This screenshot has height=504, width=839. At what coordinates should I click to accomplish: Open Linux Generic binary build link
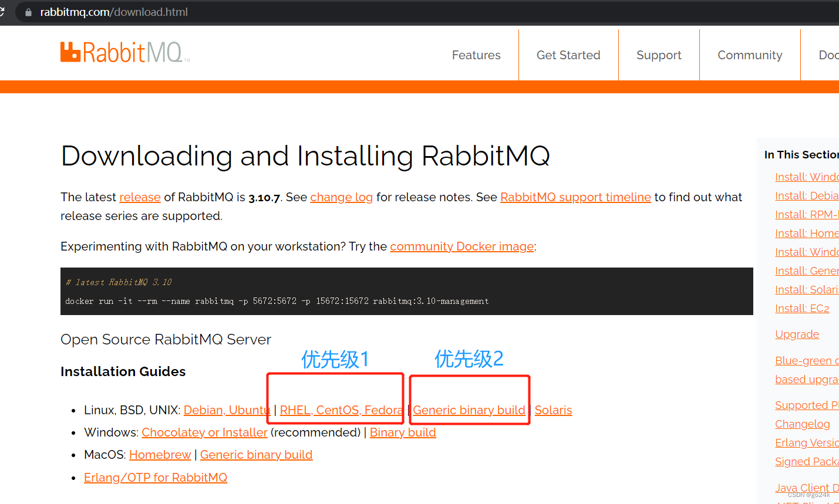point(469,410)
